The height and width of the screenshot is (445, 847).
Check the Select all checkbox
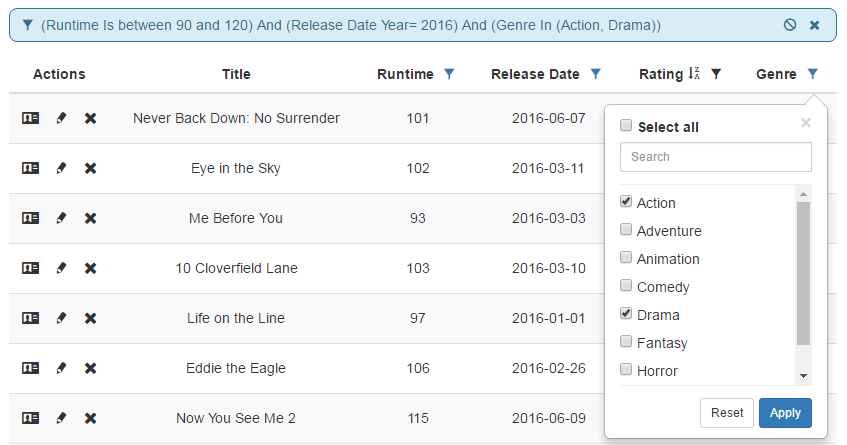click(626, 126)
